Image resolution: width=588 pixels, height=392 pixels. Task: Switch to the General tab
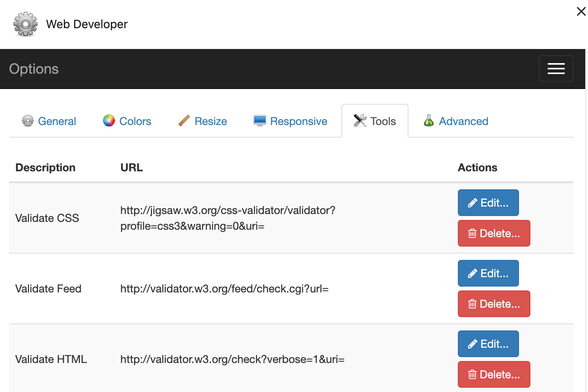pyautogui.click(x=49, y=121)
